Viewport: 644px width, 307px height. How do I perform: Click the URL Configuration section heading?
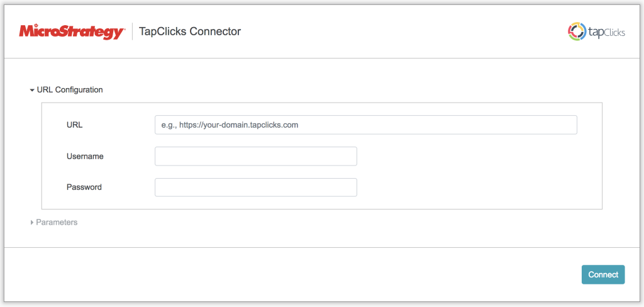(x=70, y=90)
